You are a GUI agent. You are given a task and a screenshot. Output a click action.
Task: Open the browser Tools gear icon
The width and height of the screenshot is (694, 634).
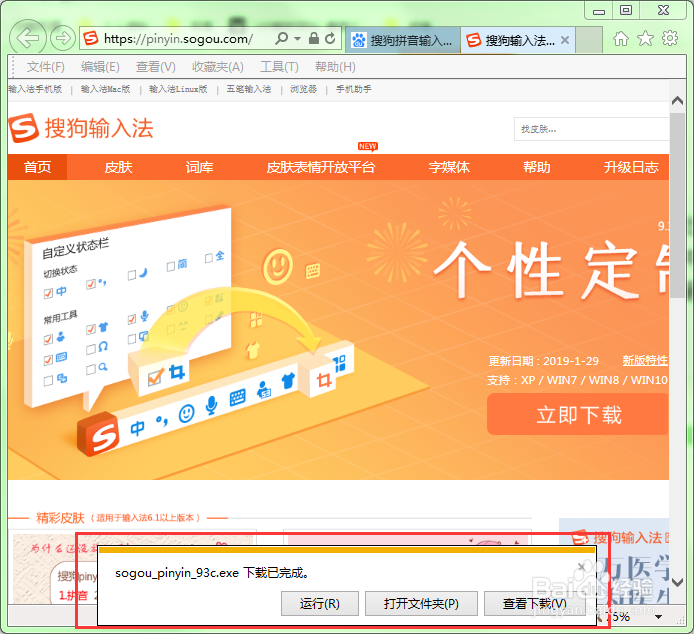[670, 38]
